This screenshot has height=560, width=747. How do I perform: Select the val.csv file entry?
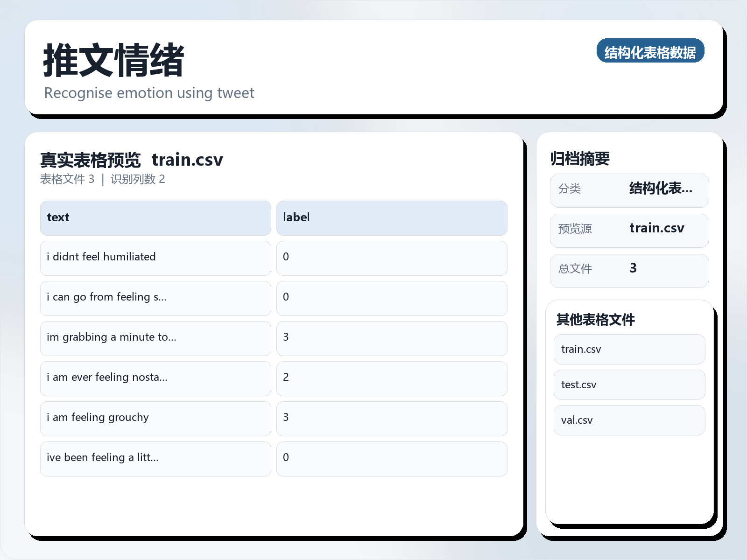[629, 420]
